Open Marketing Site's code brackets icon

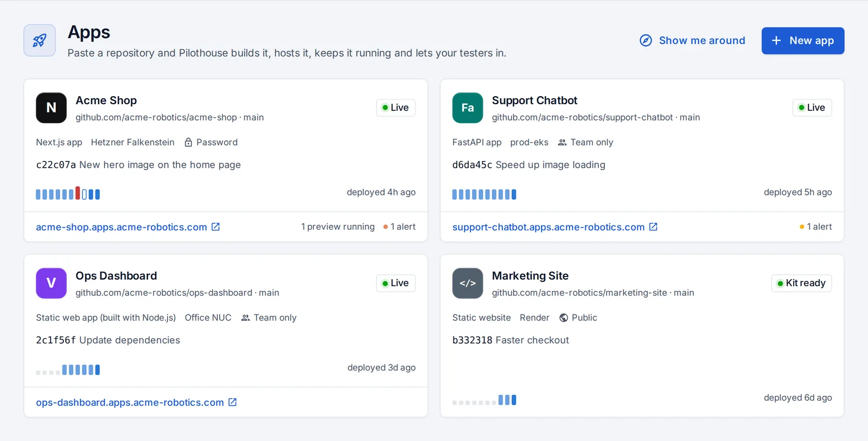[468, 283]
